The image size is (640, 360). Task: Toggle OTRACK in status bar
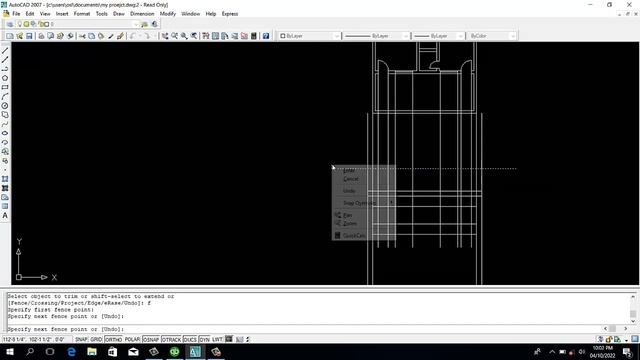click(171, 339)
